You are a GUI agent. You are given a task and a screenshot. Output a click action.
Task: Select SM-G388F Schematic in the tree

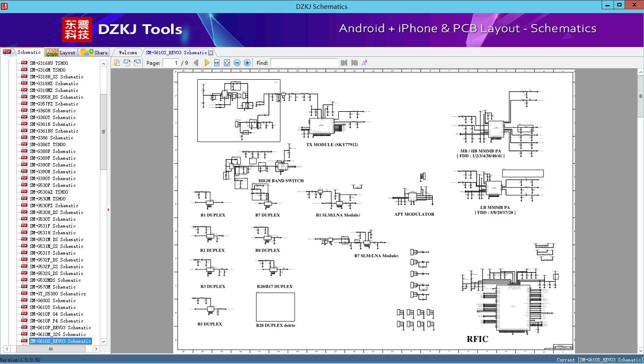pos(53,151)
